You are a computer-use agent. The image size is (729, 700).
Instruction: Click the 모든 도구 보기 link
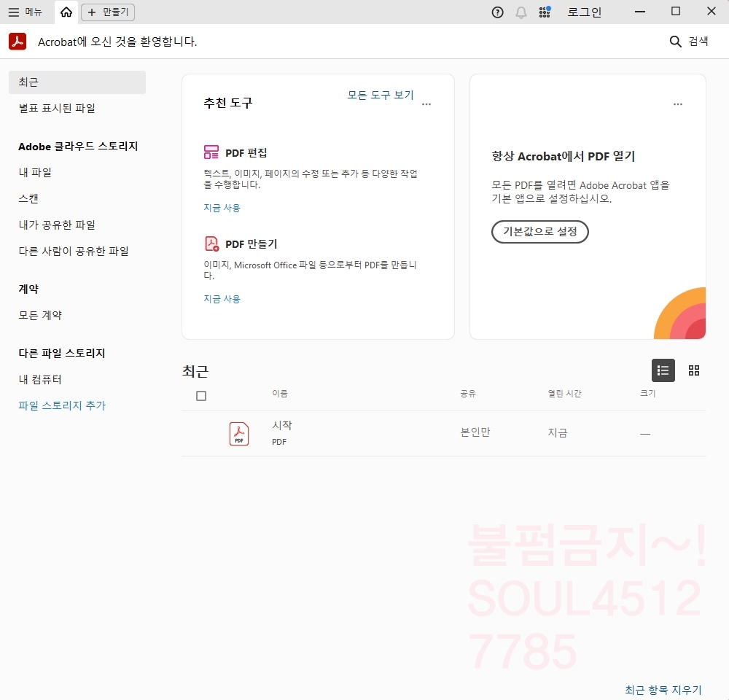pyautogui.click(x=380, y=95)
